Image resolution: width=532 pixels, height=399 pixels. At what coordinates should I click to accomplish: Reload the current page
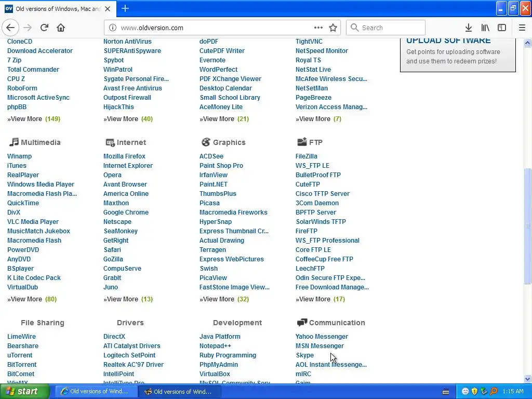[x=44, y=28]
